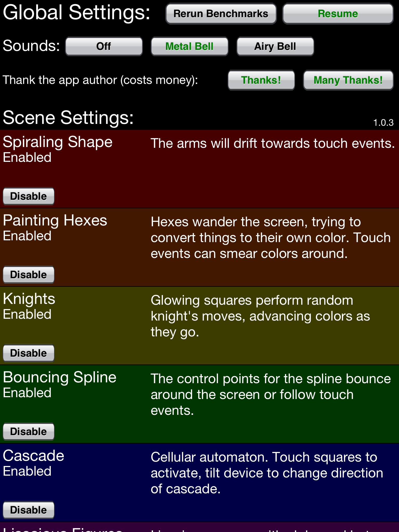Select the Airy Bell sound

click(x=275, y=46)
